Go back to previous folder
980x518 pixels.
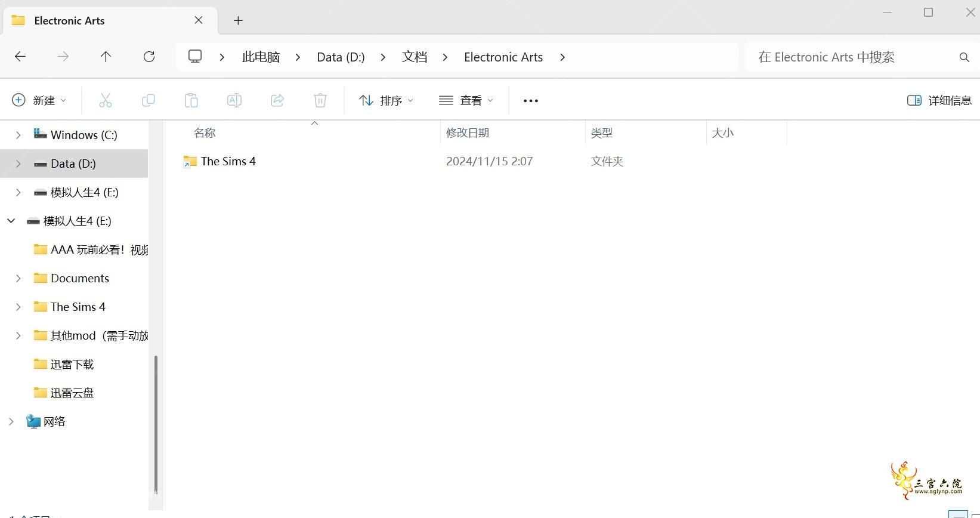[20, 57]
